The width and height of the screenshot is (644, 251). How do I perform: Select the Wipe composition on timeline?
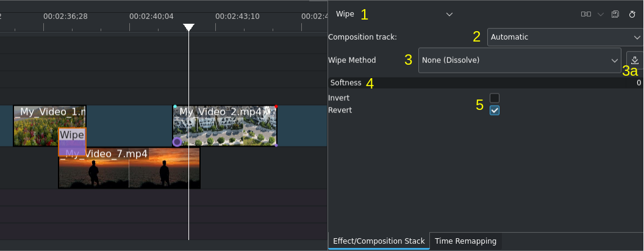tap(73, 142)
